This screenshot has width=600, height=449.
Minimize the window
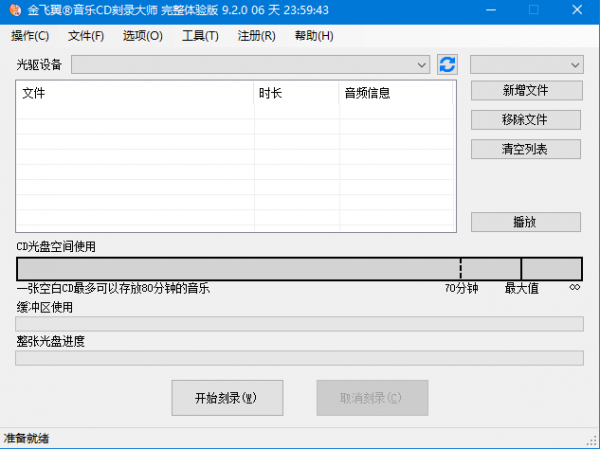point(491,10)
